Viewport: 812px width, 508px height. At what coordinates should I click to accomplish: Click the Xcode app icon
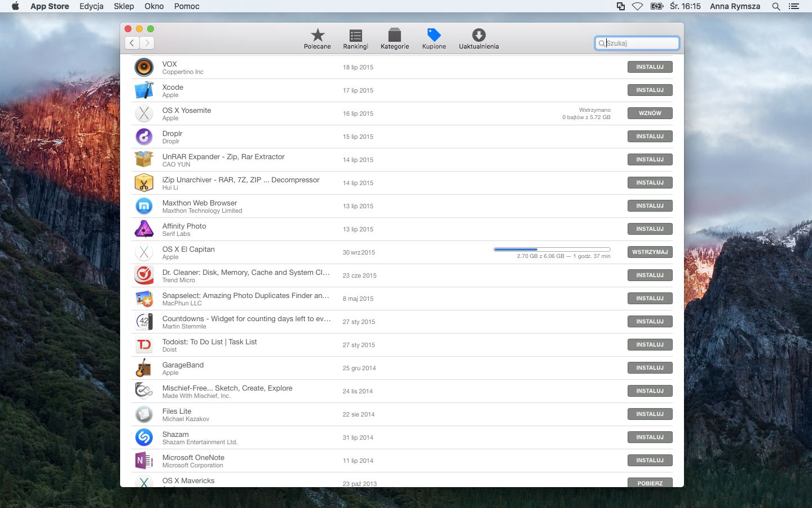tap(144, 90)
